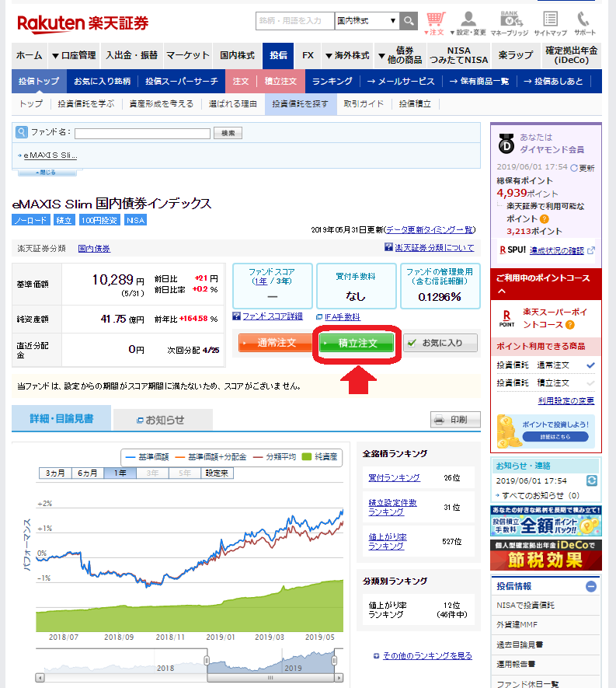This screenshot has width=616, height=688.
Task: Open the FX navigation tab
Action: [x=308, y=56]
